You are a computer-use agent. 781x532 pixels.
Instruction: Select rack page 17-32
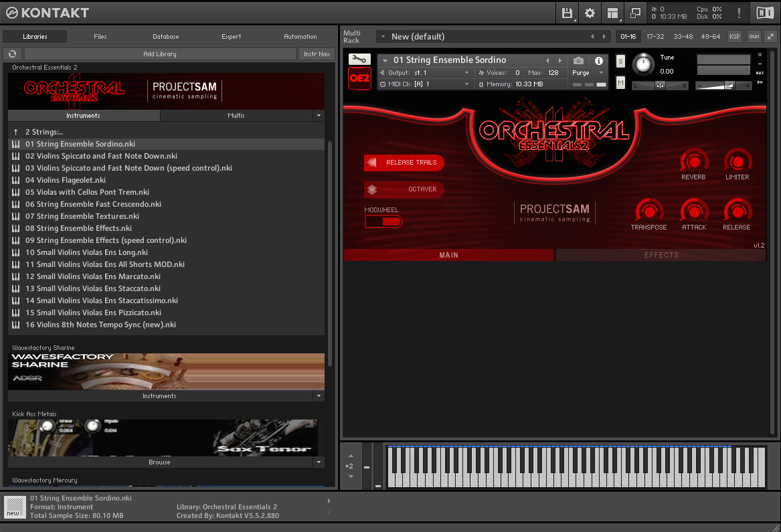655,36
